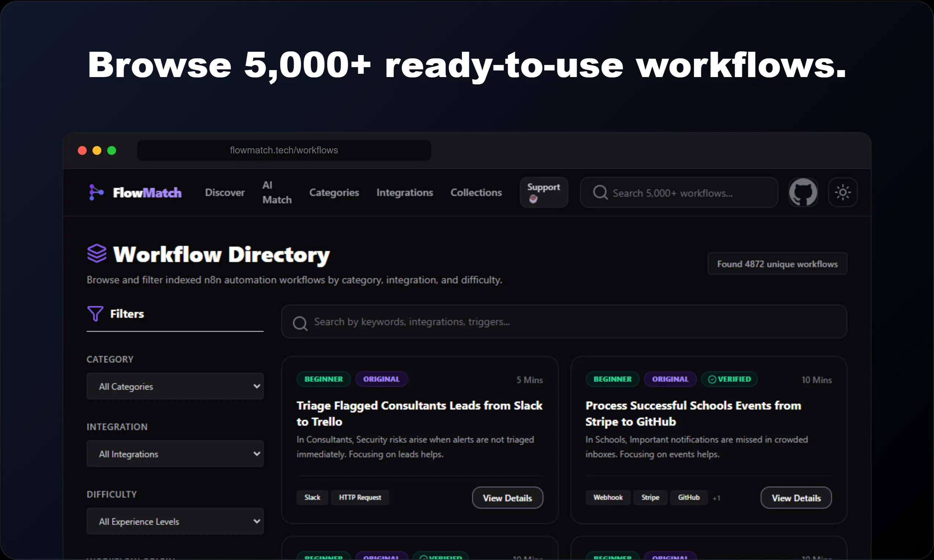Viewport: 934px width, 560px height.
Task: Click the GitHub integration tag
Action: (689, 498)
